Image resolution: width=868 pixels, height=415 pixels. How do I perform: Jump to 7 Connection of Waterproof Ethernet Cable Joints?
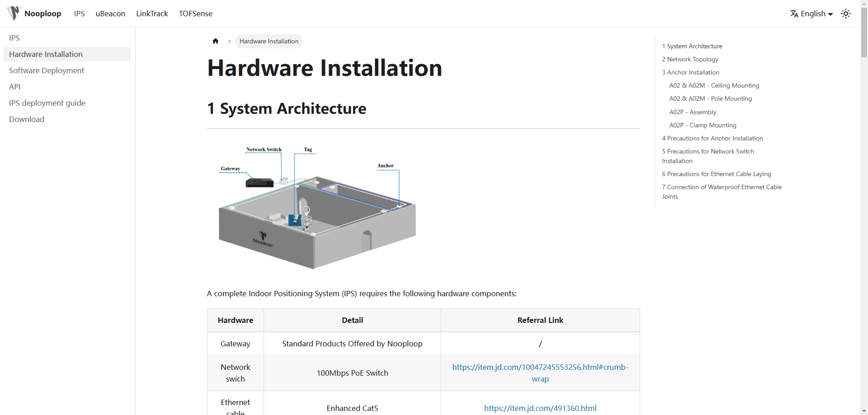pos(722,191)
